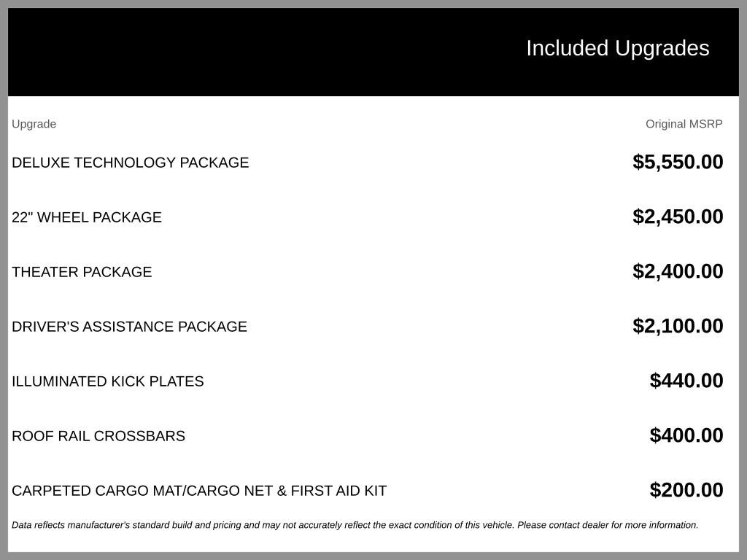Click the black header banner area

tap(373, 52)
